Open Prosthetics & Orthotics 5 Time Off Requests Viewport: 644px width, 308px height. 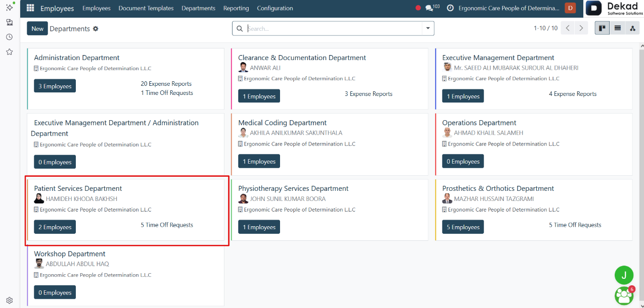pyautogui.click(x=575, y=225)
